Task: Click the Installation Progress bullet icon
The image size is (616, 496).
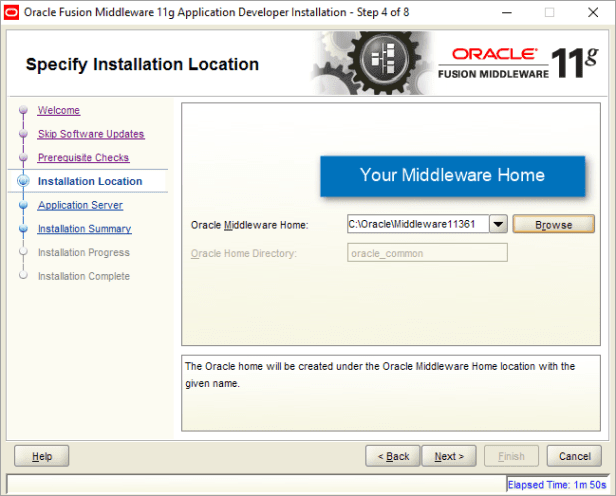Action: point(23,251)
